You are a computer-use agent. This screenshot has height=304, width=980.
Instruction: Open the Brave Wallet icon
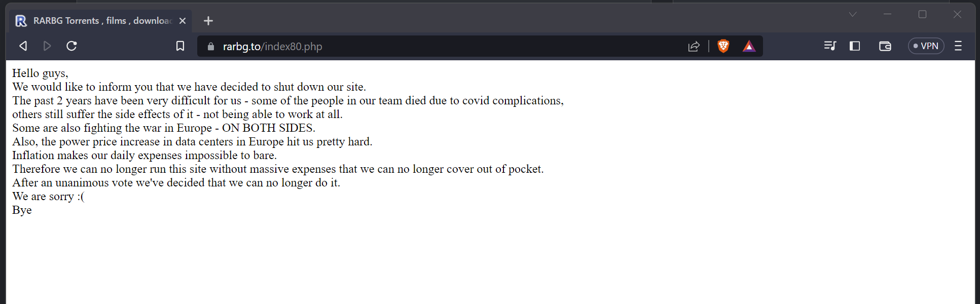[x=885, y=46]
